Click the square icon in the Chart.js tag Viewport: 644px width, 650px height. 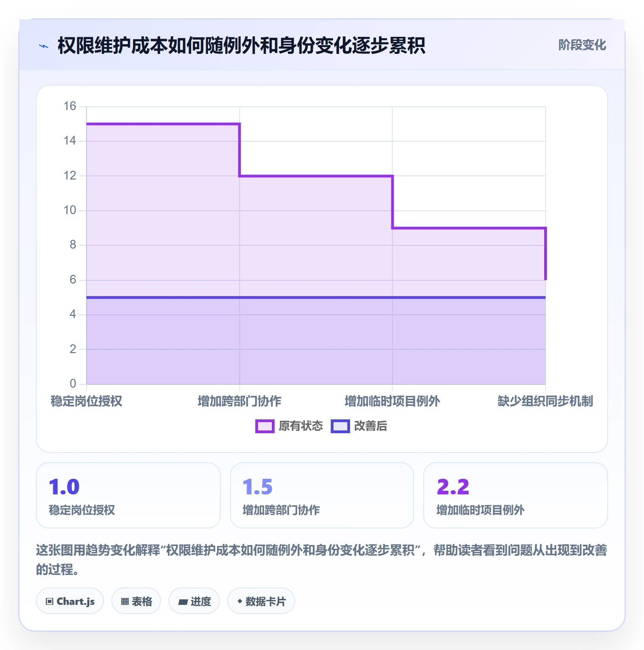[50, 602]
